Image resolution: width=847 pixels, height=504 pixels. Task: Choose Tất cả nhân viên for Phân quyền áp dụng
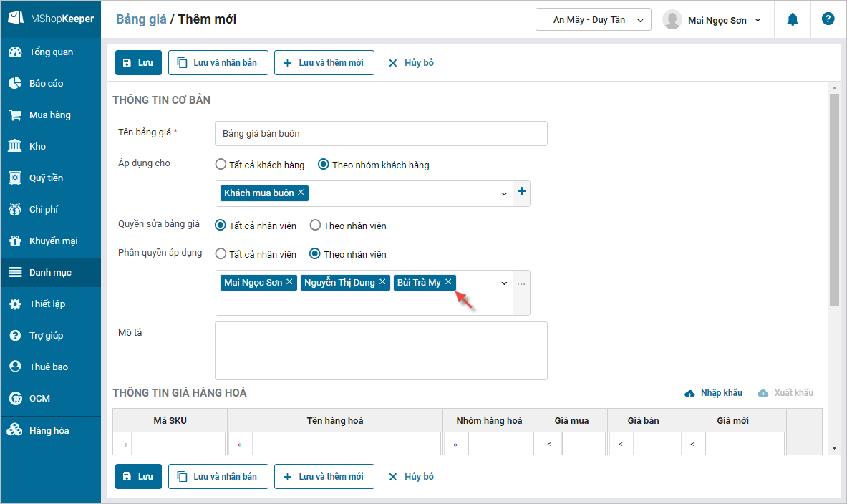[221, 254]
